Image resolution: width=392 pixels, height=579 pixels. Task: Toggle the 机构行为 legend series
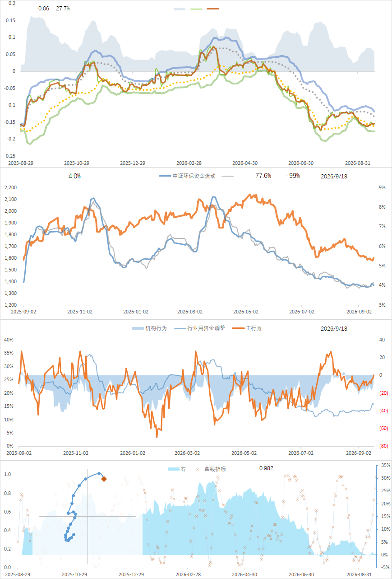pyautogui.click(x=149, y=328)
